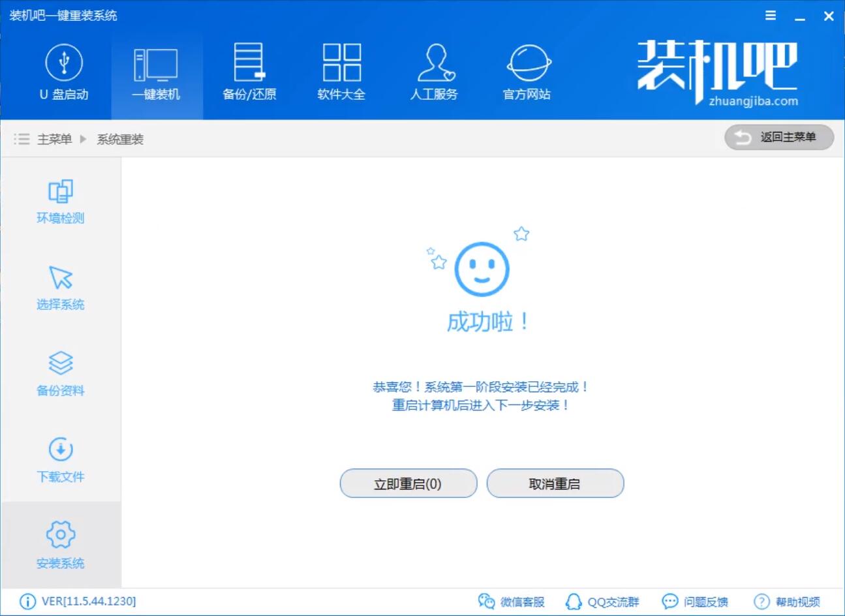This screenshot has width=845, height=616.
Task: Visit the 官方网站 official website
Action: pos(526,72)
